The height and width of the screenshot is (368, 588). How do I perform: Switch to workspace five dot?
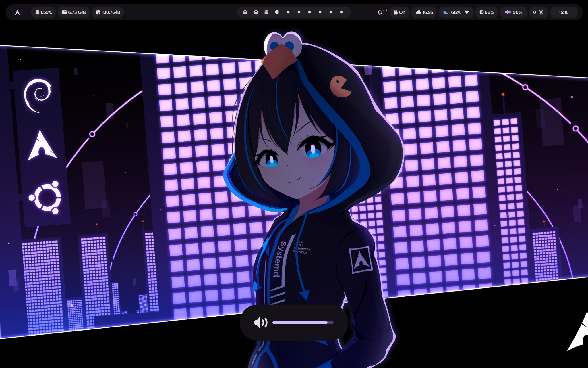tap(288, 12)
